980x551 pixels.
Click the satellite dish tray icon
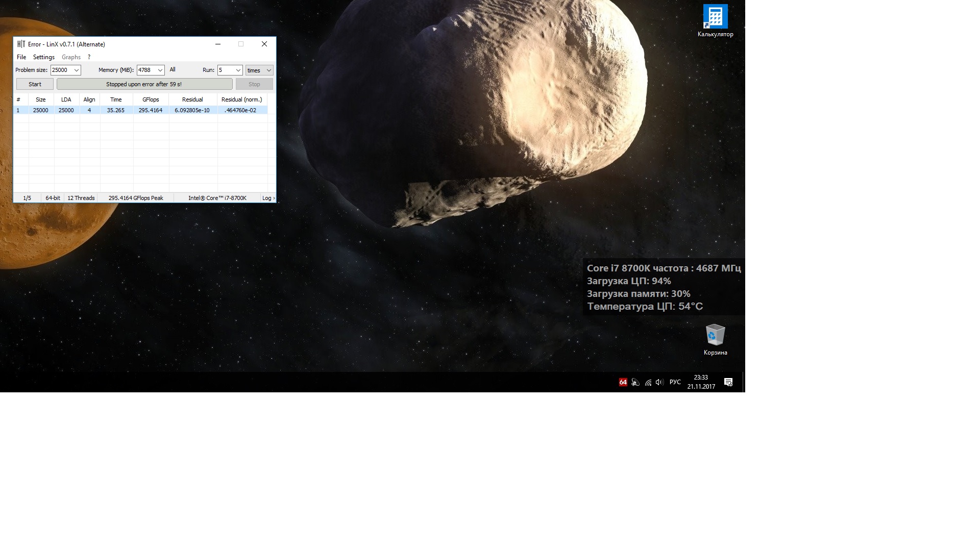pyautogui.click(x=635, y=382)
